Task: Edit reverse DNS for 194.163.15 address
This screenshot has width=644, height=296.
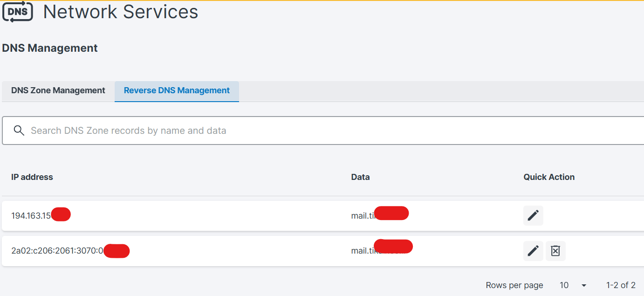Action: pyautogui.click(x=533, y=215)
